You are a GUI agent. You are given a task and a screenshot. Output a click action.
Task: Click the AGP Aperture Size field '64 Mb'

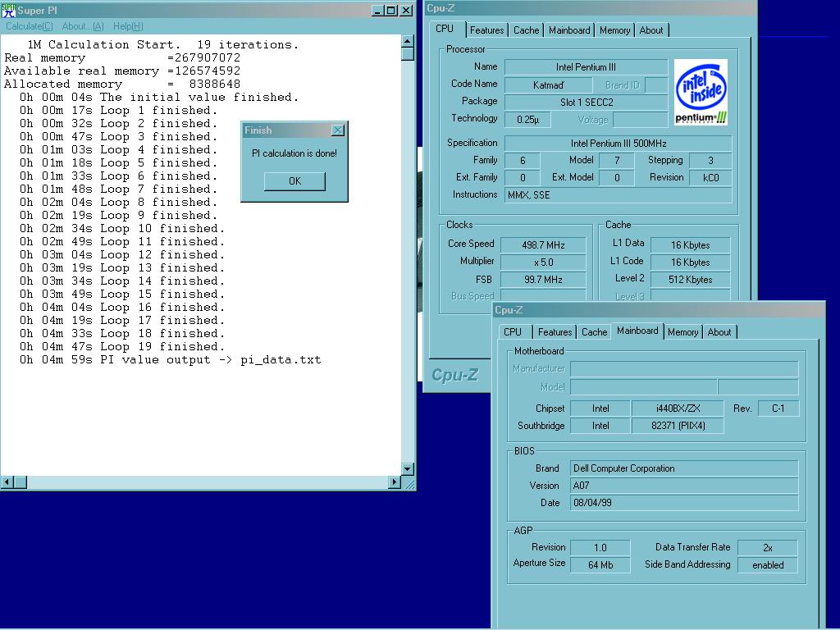pos(600,565)
